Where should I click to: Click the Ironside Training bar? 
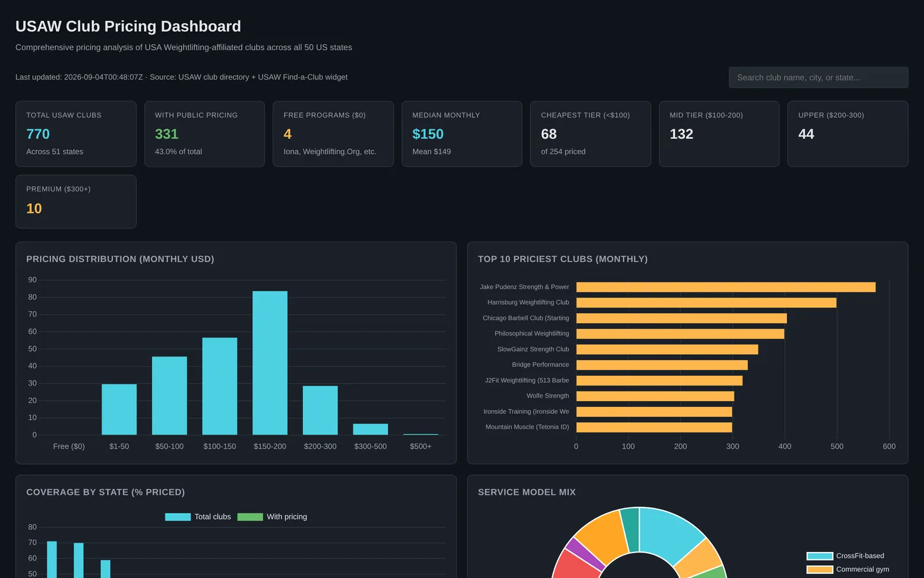pos(654,412)
